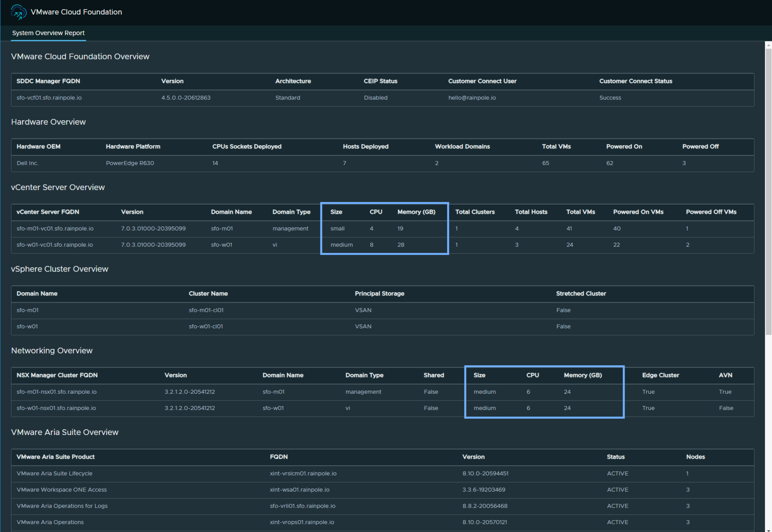This screenshot has width=772, height=532.
Task: Click the PowerEdge R630 hardware platform cell
Action: (130, 163)
